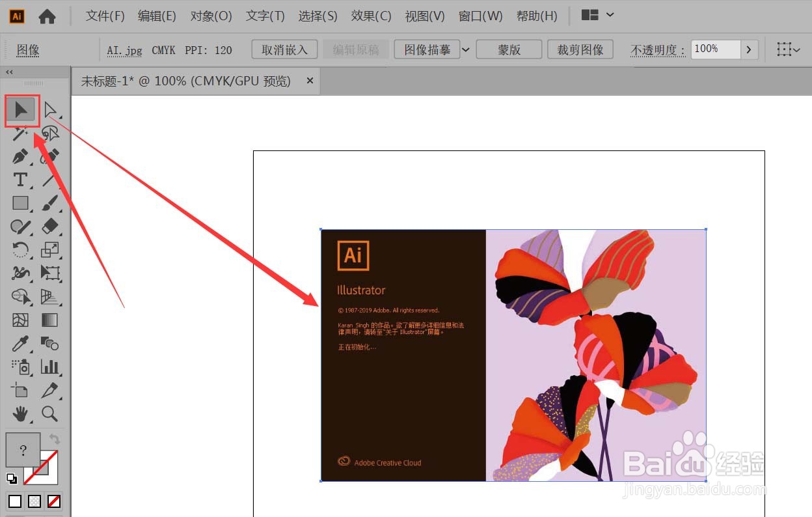Select the Pen tool
This screenshot has height=517, width=812.
tap(21, 156)
